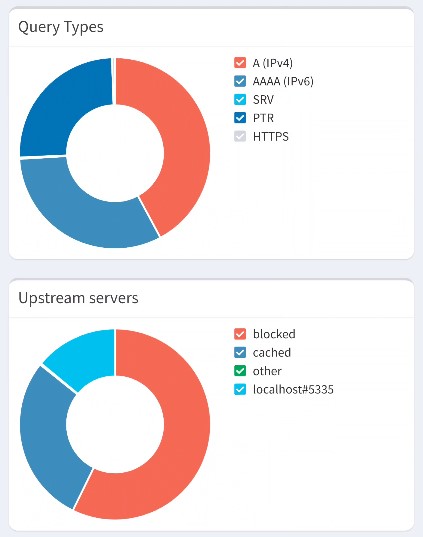
Task: Click the 'Upstream servers' card title
Action: [78, 298]
